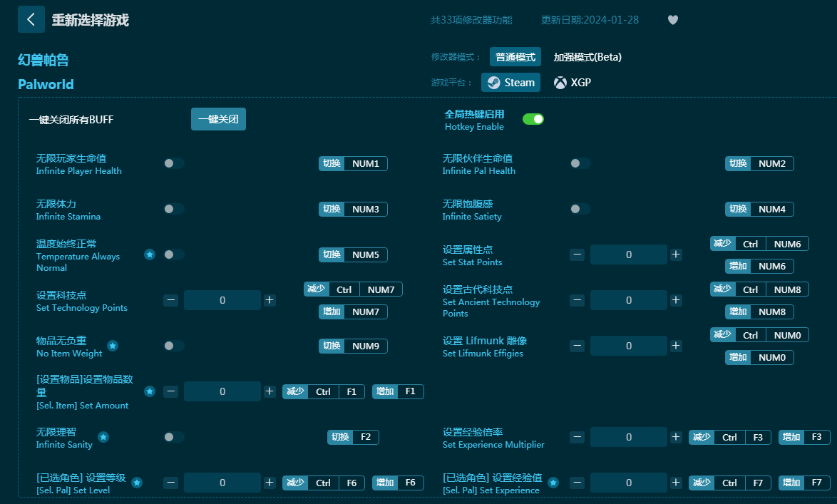Viewport: 837px width, 504px height.
Task: Decrease Set Stat Points with minus
Action: pos(577,254)
